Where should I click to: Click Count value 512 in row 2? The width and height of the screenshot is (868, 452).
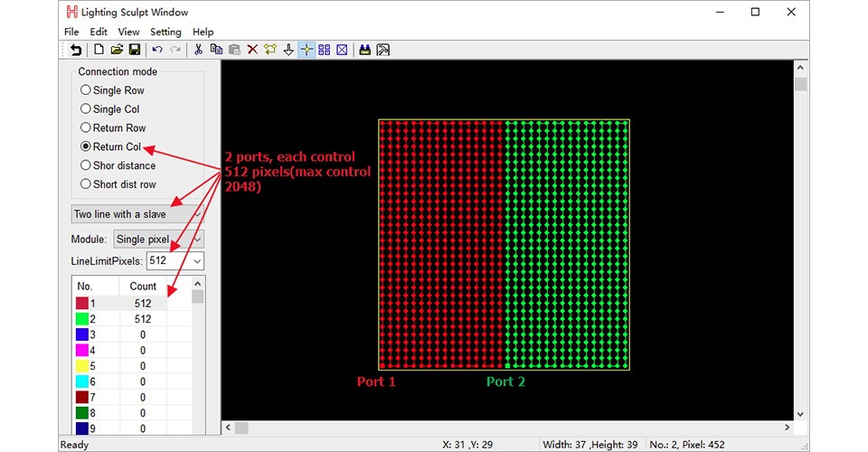[143, 319]
